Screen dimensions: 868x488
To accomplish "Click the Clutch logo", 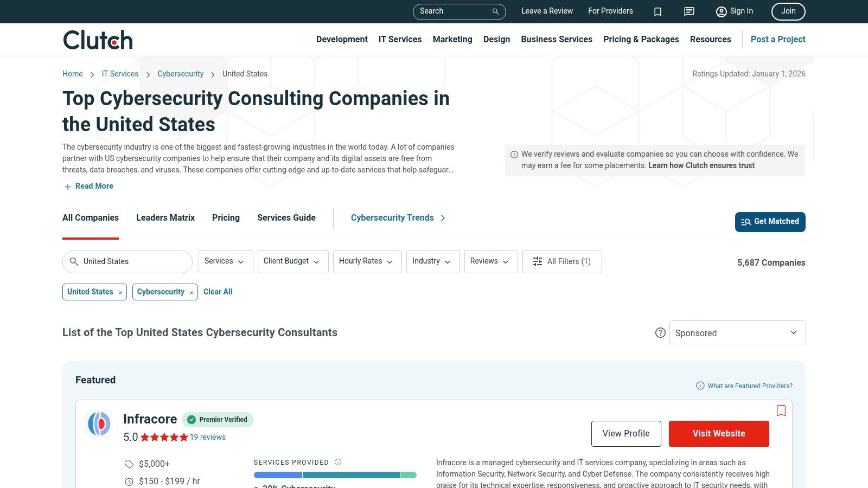I will 97,39.
